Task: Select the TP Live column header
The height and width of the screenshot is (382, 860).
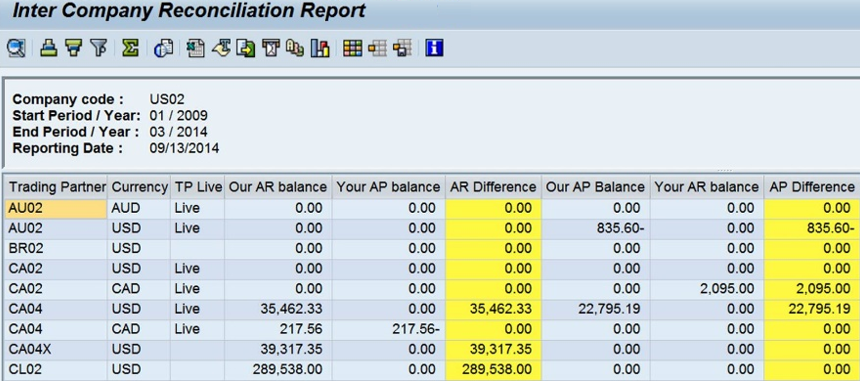Action: coord(198,187)
